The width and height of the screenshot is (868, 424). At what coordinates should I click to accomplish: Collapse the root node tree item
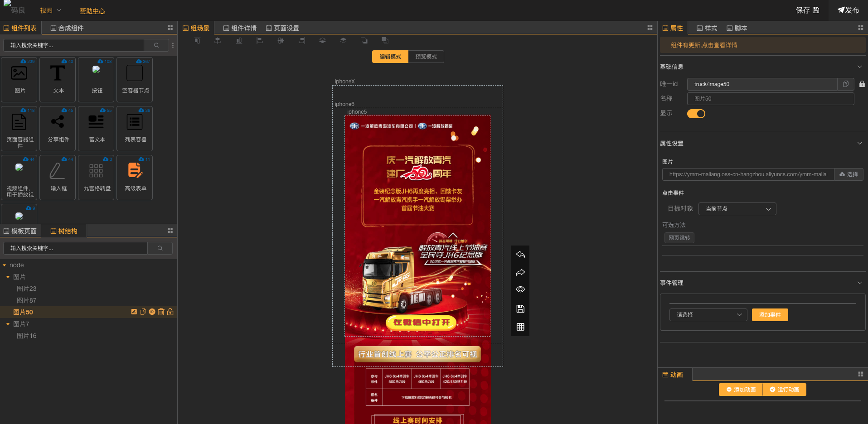tap(5, 265)
